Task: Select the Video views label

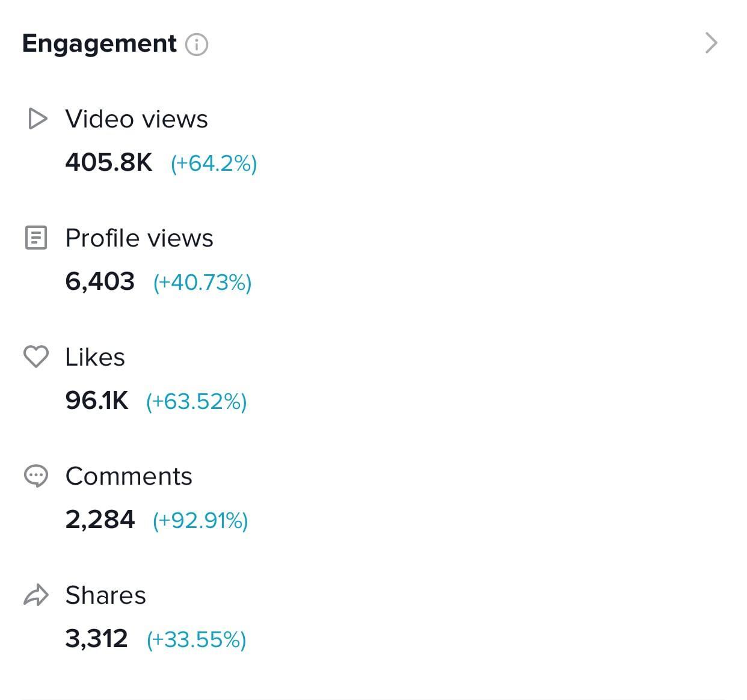Action: pyautogui.click(x=137, y=119)
